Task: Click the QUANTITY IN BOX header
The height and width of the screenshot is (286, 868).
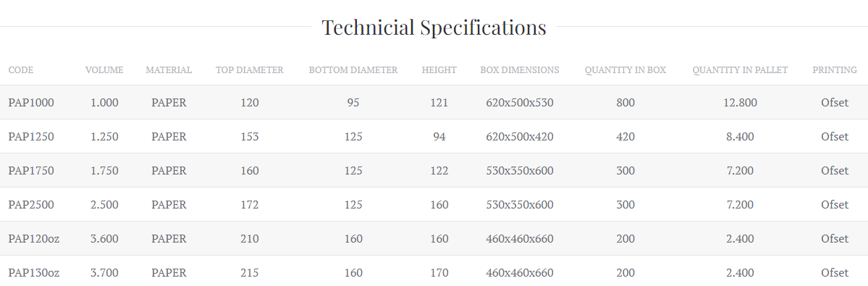Action: pyautogui.click(x=625, y=70)
